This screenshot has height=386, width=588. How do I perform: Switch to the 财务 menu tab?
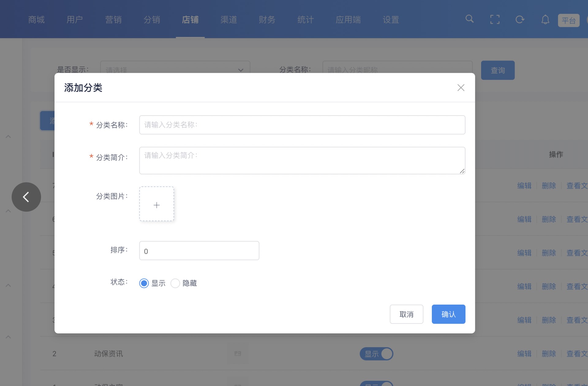pos(267,20)
